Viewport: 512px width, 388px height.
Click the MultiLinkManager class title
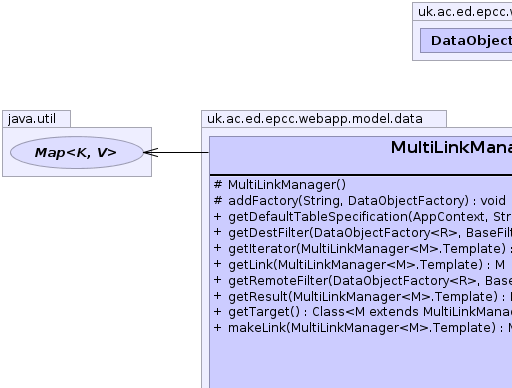451,147
